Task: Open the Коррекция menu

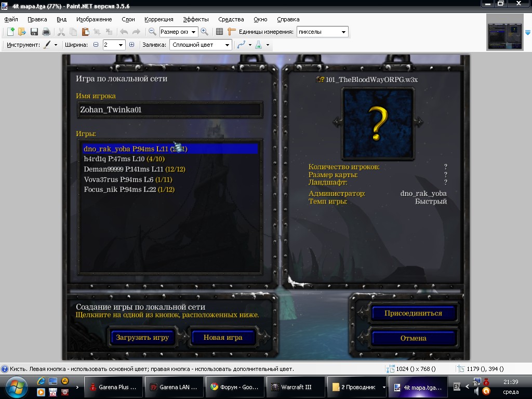Action: 159,19
